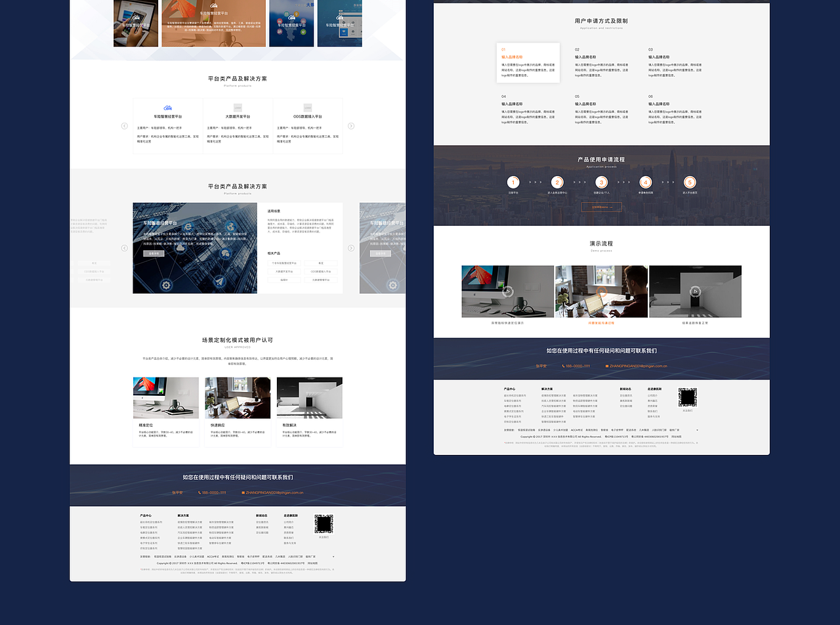Show next slide in the large skyscraper image carousel
Screen dimensions: 840x625
click(351, 248)
